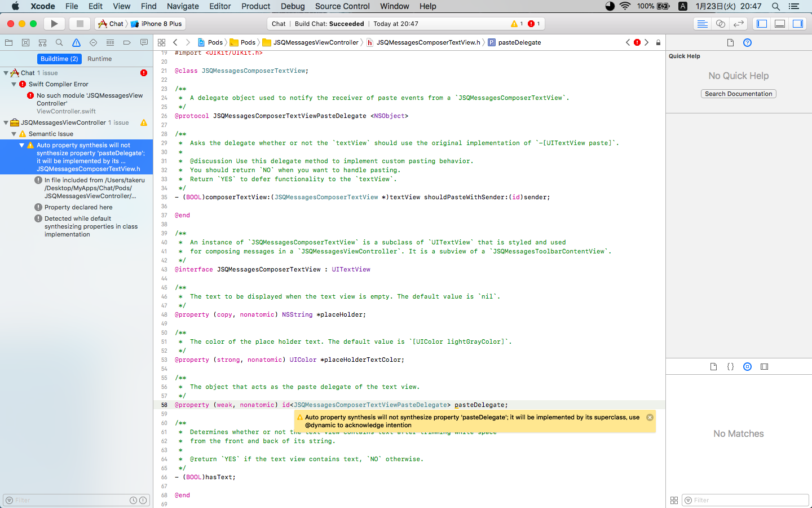Screen dimensions: 812x508
Task: Toggle the Utilities panel visibility icon
Action: [798, 23]
